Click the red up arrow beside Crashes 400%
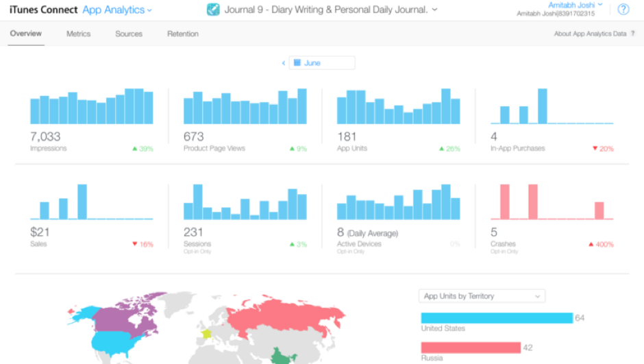This screenshot has width=644, height=364. point(591,245)
